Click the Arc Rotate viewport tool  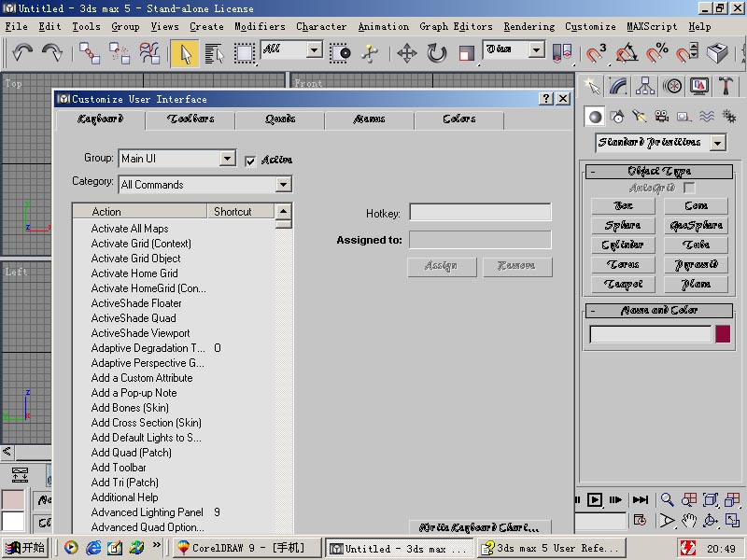[711, 521]
